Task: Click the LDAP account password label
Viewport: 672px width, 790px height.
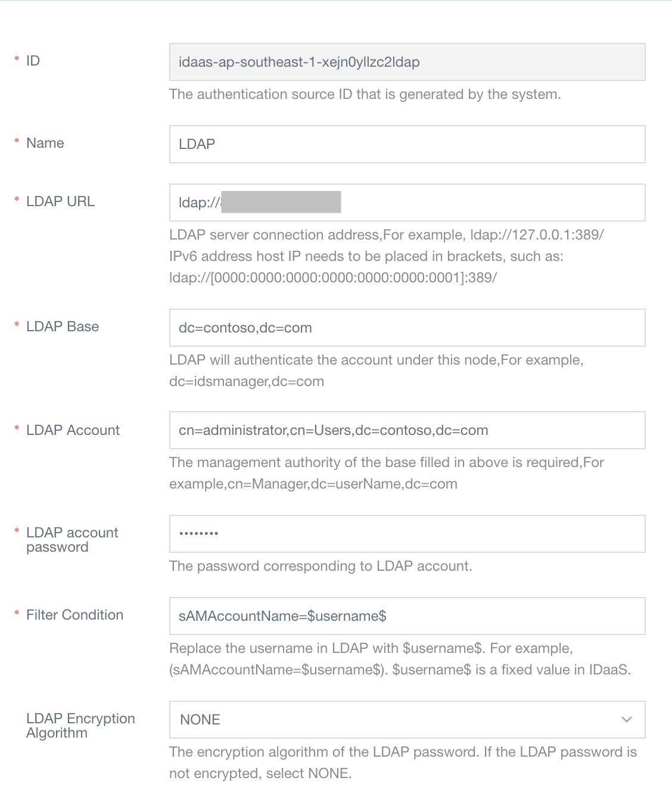Action: tap(72, 540)
